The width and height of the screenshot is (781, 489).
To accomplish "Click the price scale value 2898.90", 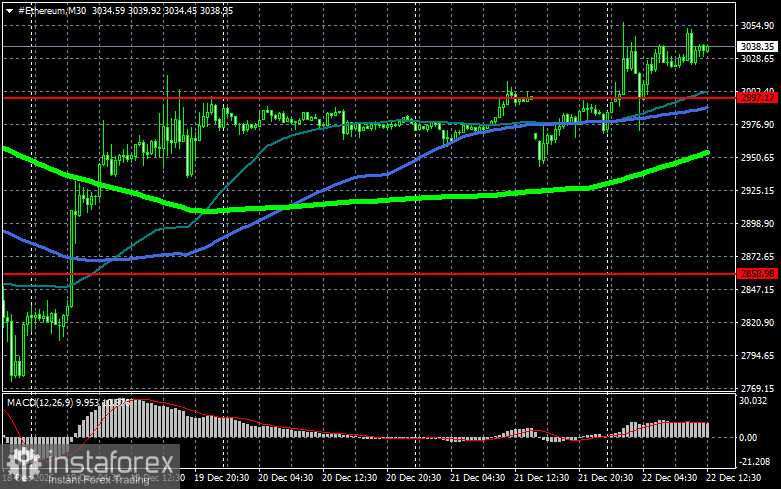I will point(757,224).
